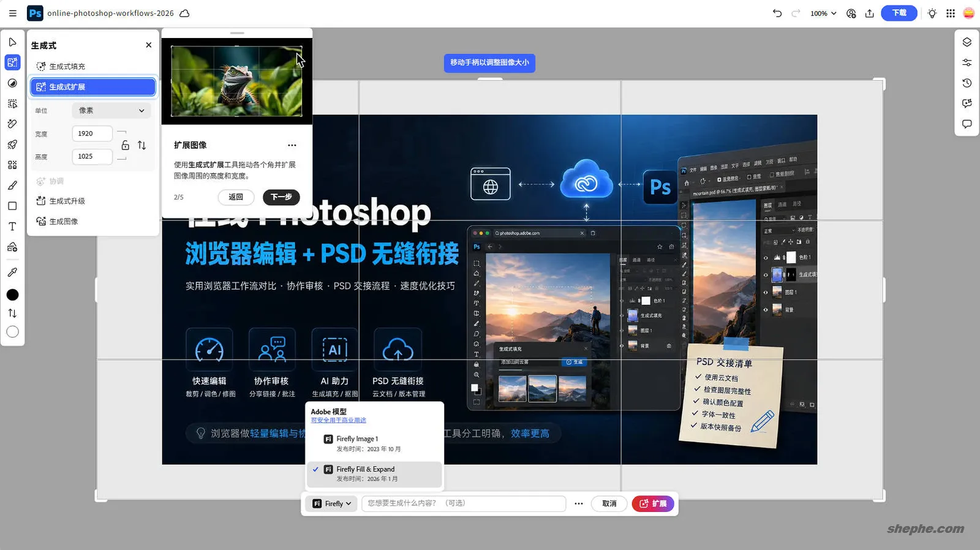Viewport: 980px width, 550px height.
Task: Click 下一步 next step button
Action: (x=281, y=197)
